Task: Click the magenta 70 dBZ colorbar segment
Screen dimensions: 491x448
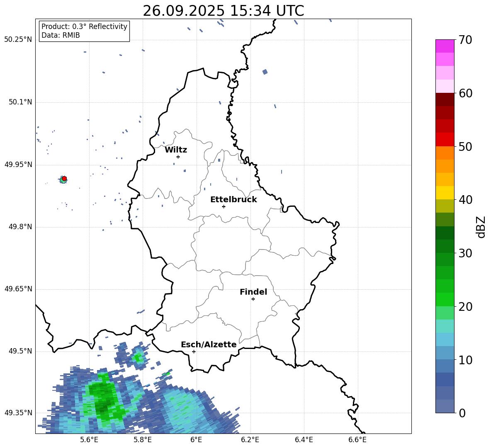Action: tap(445, 46)
